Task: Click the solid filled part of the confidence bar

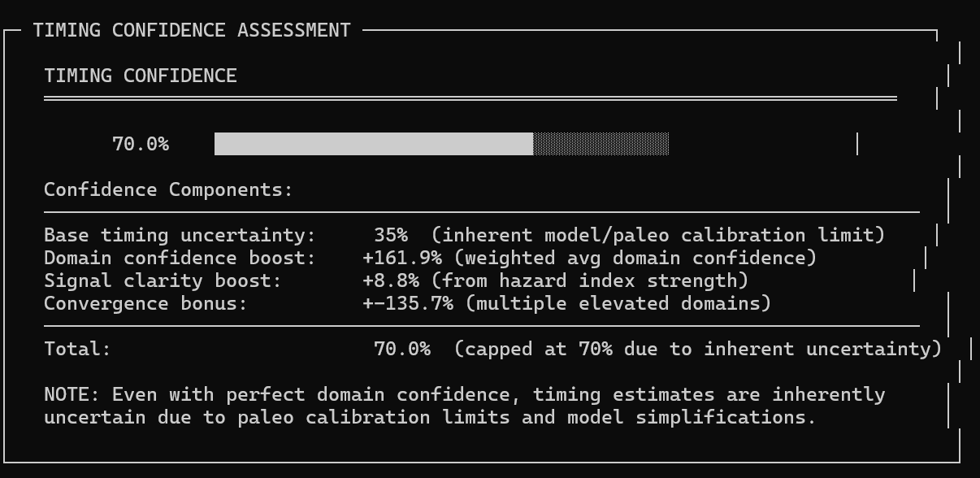Action: click(x=373, y=144)
